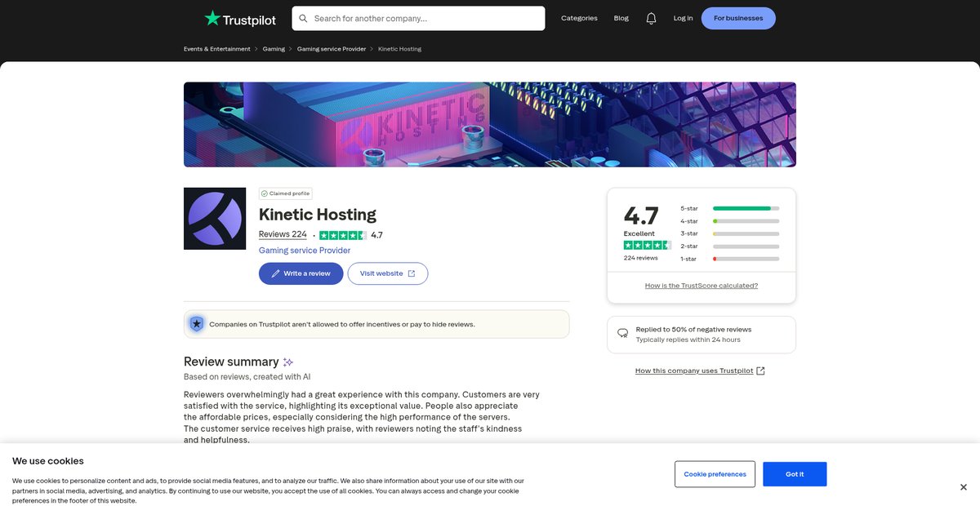
Task: Open the notifications bell
Action: pos(651,19)
